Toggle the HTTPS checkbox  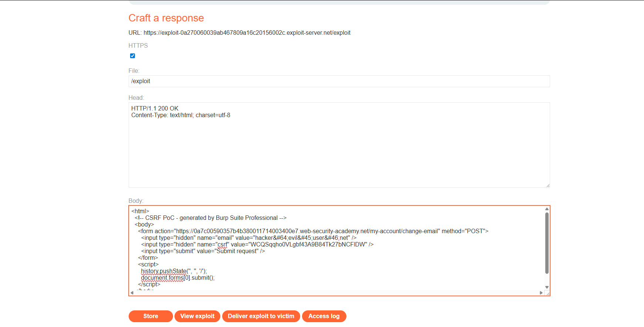click(132, 56)
